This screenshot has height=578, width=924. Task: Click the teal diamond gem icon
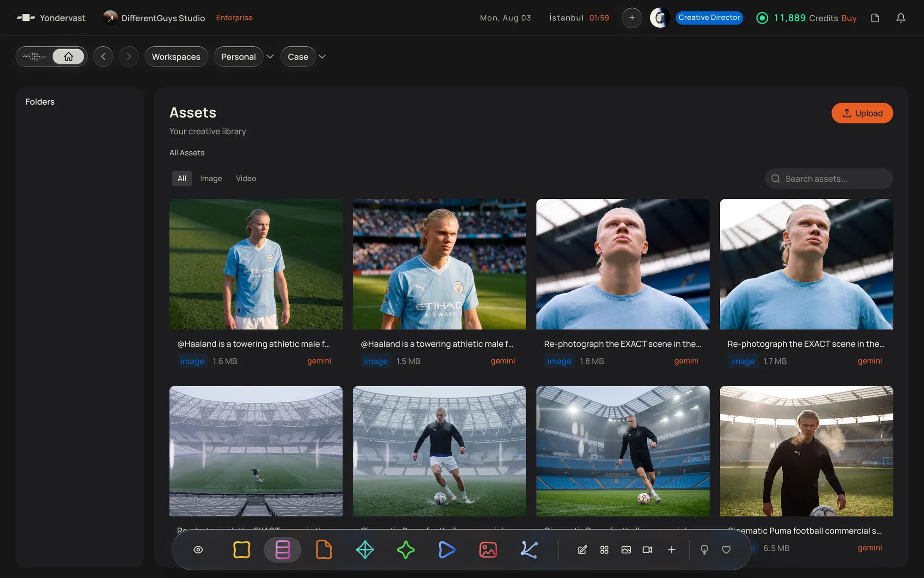pyautogui.click(x=365, y=550)
